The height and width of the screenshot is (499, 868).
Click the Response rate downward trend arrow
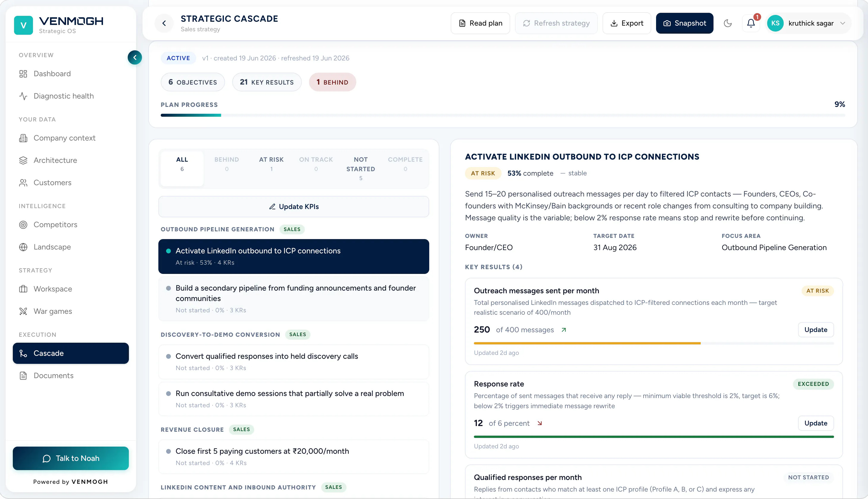pos(539,423)
